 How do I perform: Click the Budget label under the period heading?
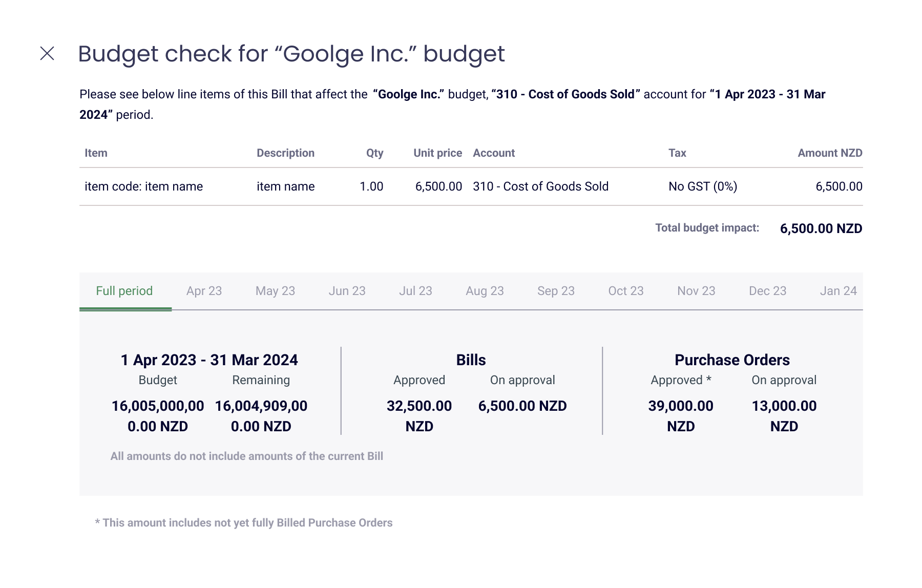tap(158, 380)
